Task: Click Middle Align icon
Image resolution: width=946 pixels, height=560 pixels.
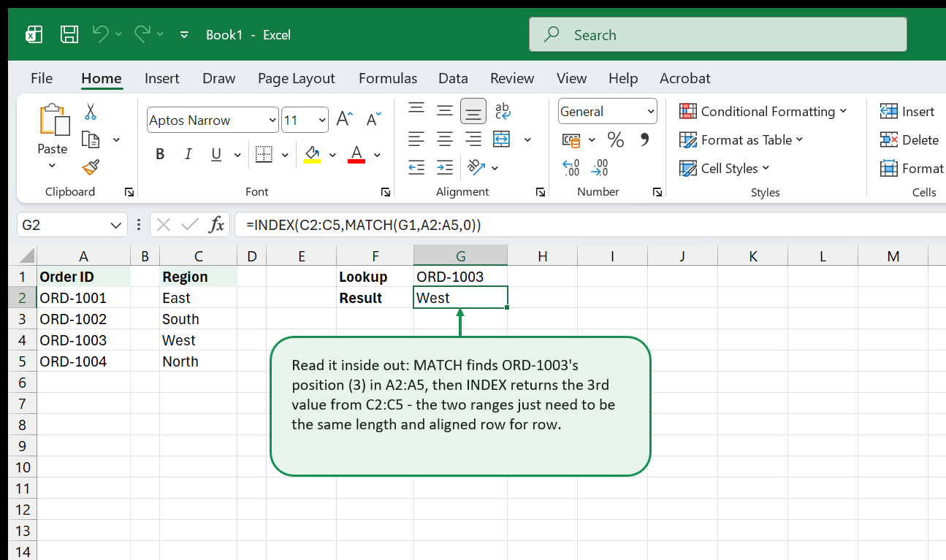Action: pos(445,111)
